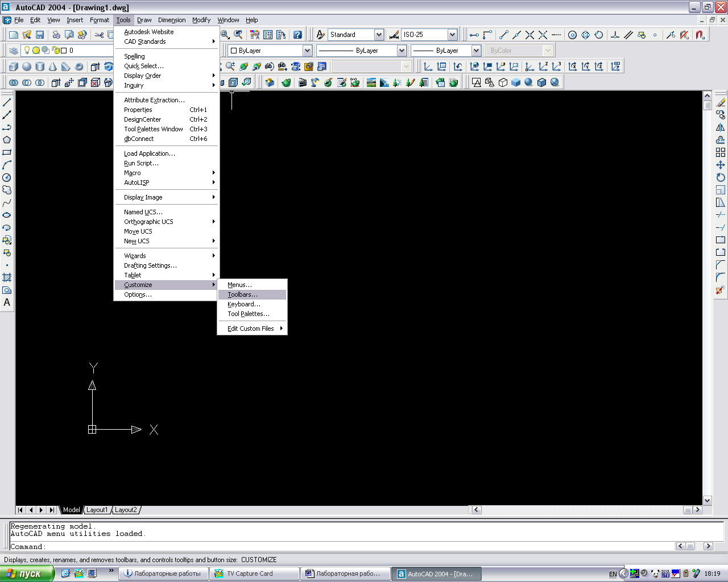Select the Multiline Text tool

click(x=7, y=302)
